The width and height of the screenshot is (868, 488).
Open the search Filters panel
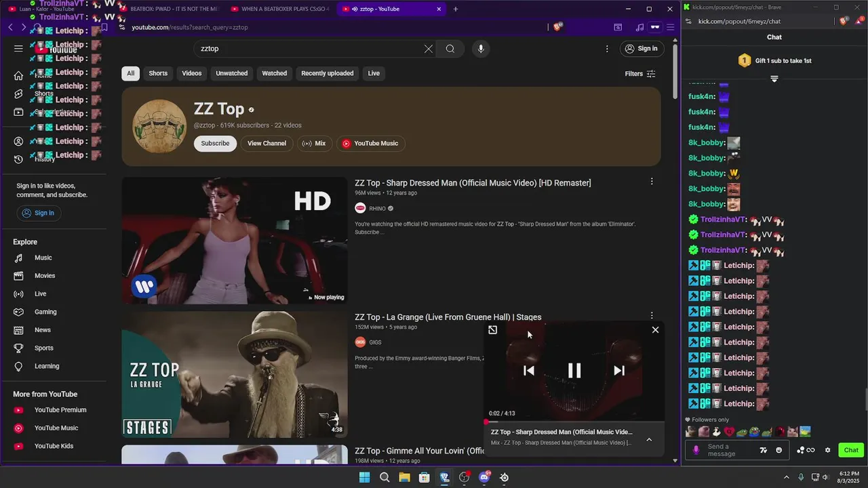click(640, 74)
